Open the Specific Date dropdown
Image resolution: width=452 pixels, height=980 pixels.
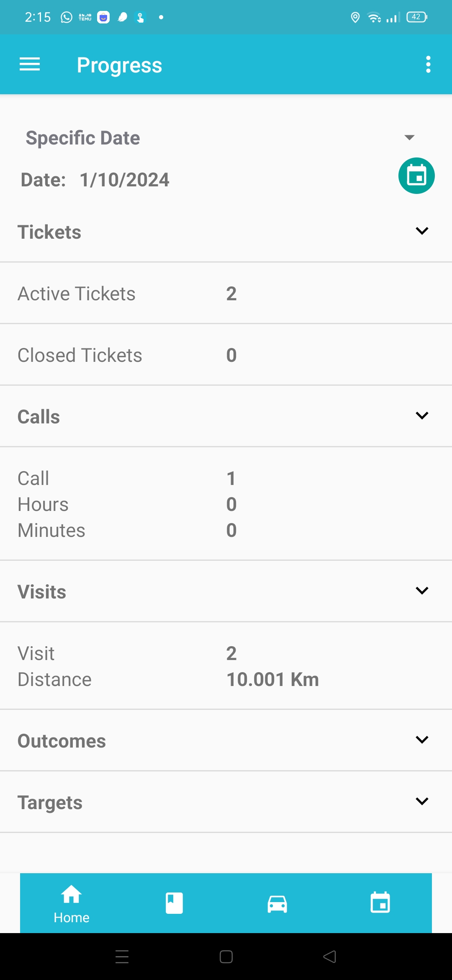(409, 137)
